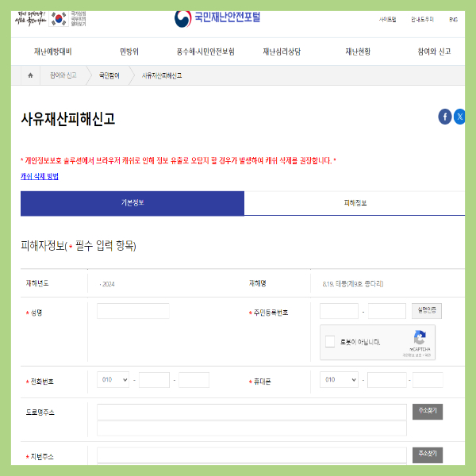Click the 국가상징 국무회의 알아보기 text
The image size is (476, 476).
click(79, 19)
